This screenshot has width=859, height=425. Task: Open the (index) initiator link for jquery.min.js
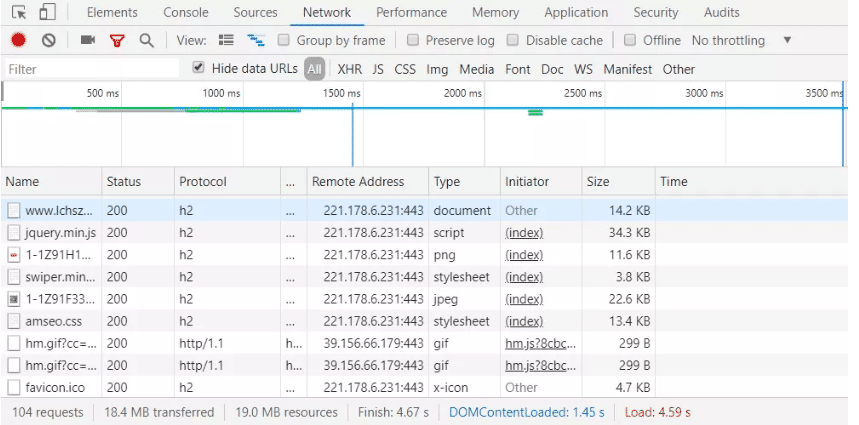(524, 233)
